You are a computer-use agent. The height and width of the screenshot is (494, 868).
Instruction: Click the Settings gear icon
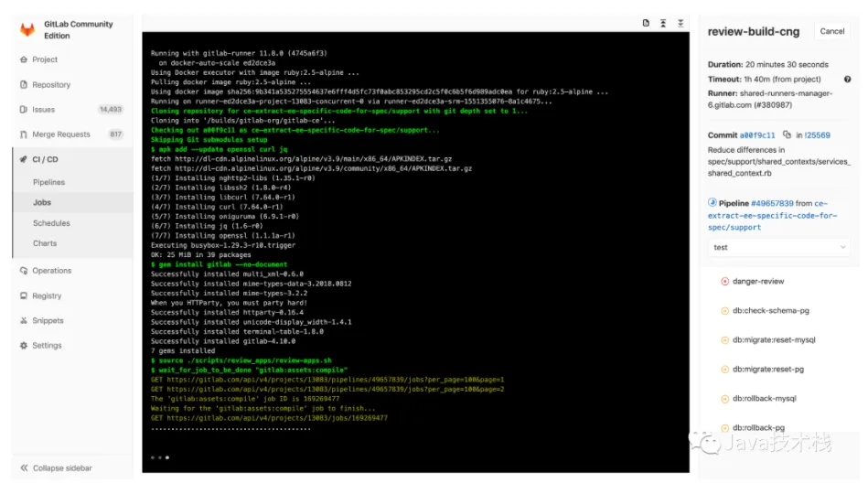pyautogui.click(x=23, y=346)
